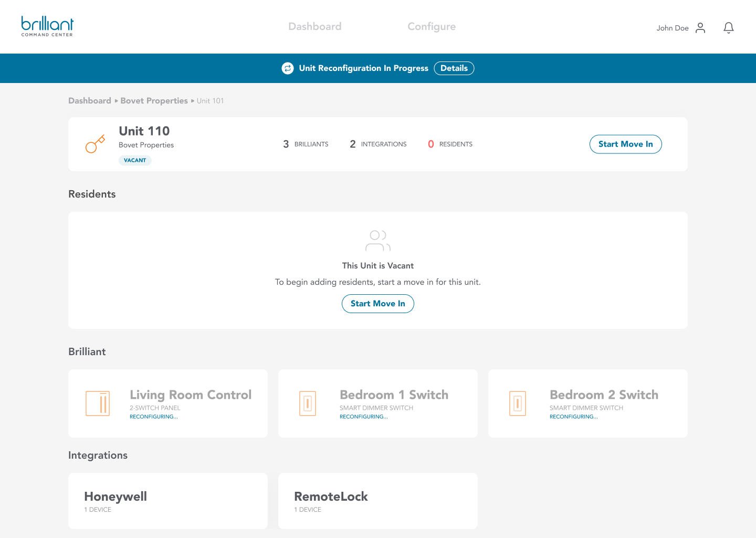Open the Bedroom 2 Switch card
Image resolution: width=756 pixels, height=538 pixels.
pos(588,403)
